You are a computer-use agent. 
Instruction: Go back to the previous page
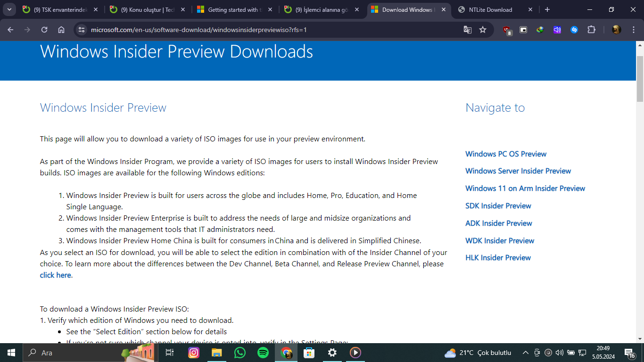(10, 30)
